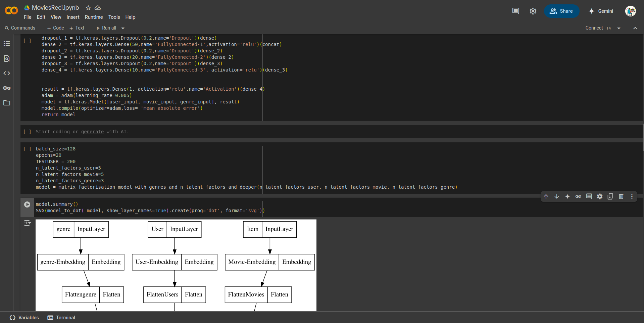Viewport: 644px width, 323px height.
Task: Click the Share button
Action: (561, 11)
